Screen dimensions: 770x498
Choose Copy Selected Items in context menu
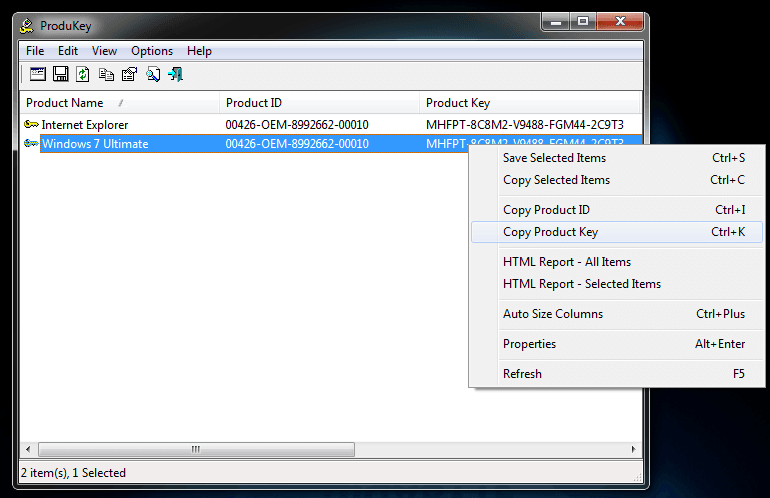(617, 180)
